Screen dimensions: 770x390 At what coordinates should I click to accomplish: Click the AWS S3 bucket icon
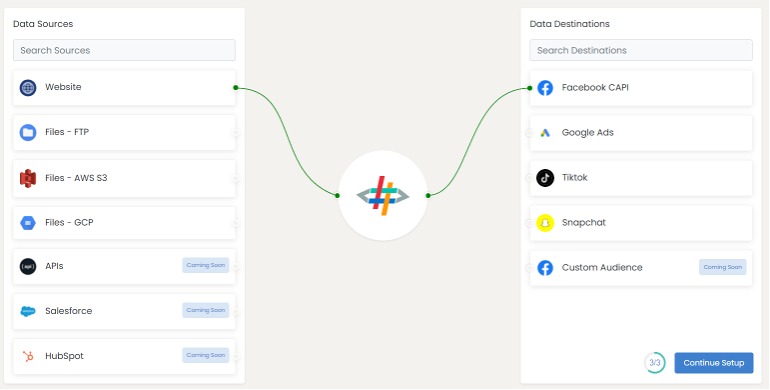28,178
